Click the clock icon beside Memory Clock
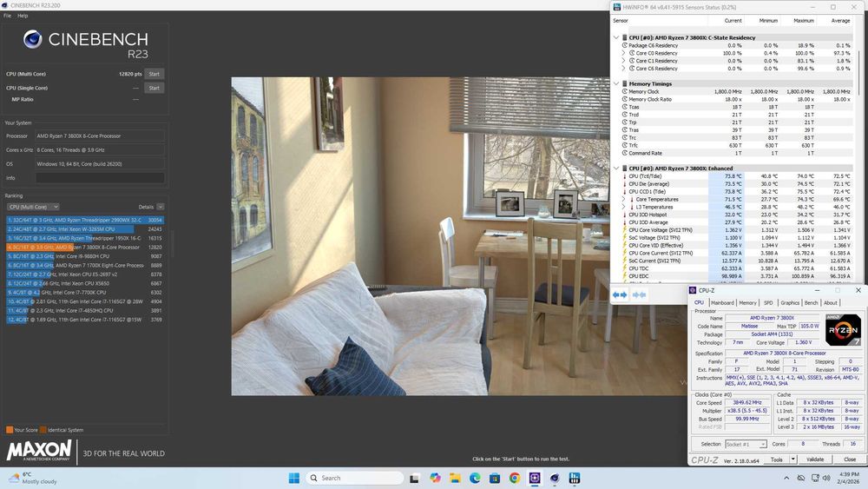 click(624, 91)
